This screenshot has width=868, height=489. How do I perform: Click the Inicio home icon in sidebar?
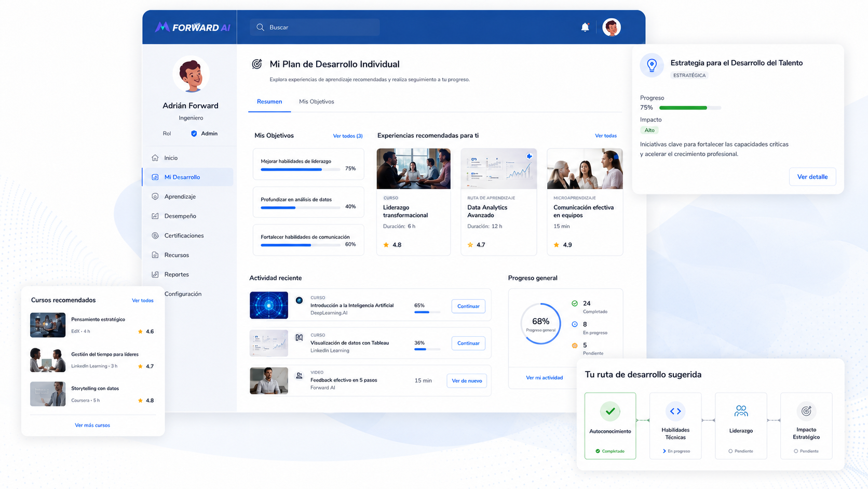point(155,157)
